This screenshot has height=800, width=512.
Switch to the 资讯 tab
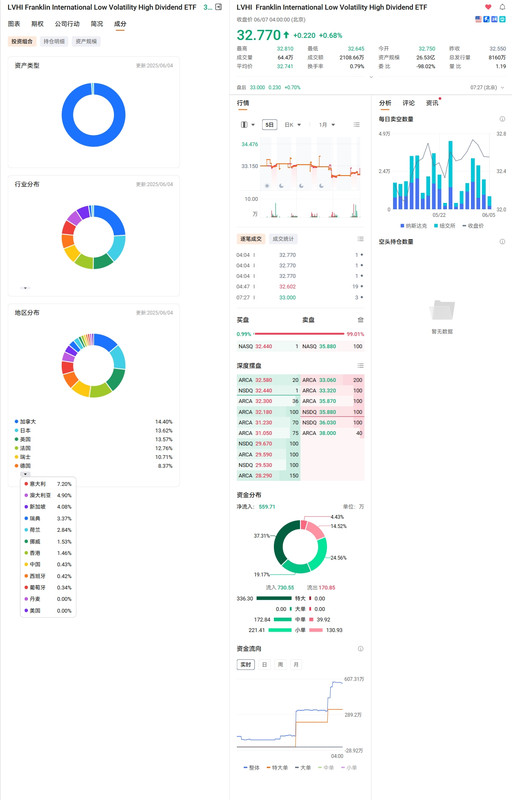(432, 103)
